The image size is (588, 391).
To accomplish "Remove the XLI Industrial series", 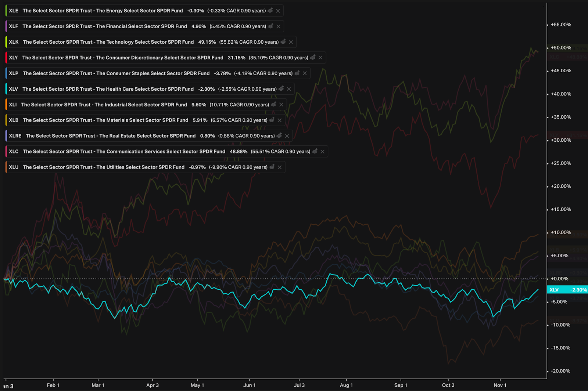I will (281, 105).
